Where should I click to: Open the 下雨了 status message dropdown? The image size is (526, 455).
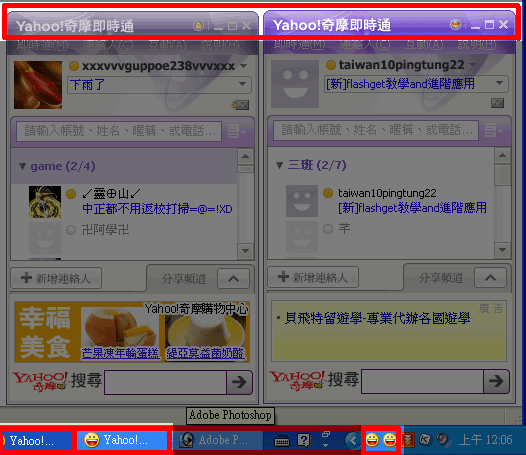pyautogui.click(x=242, y=84)
